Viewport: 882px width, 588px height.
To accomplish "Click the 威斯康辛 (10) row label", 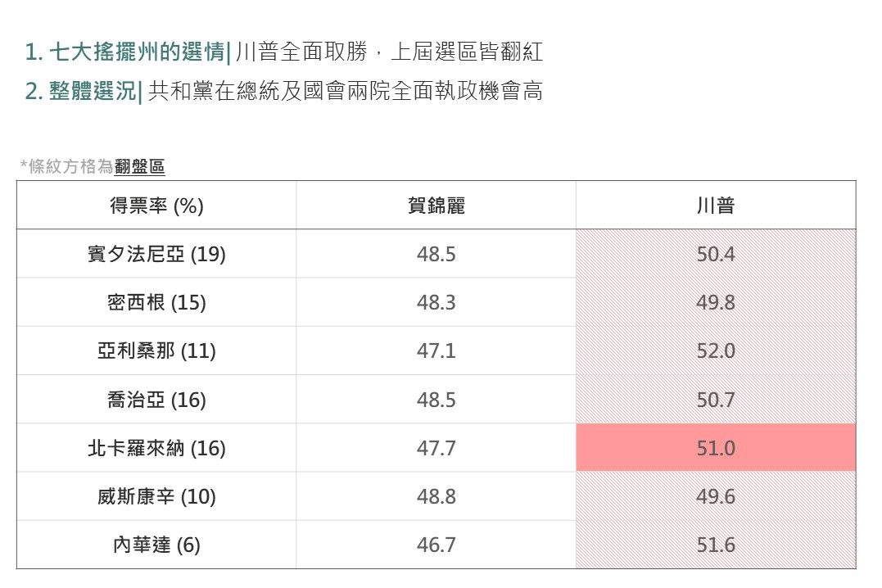I will [x=156, y=496].
